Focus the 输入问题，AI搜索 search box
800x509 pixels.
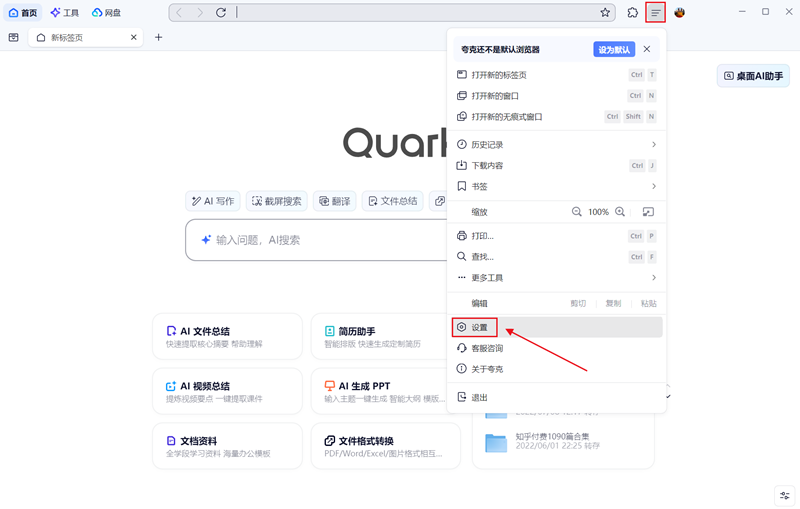coord(316,240)
